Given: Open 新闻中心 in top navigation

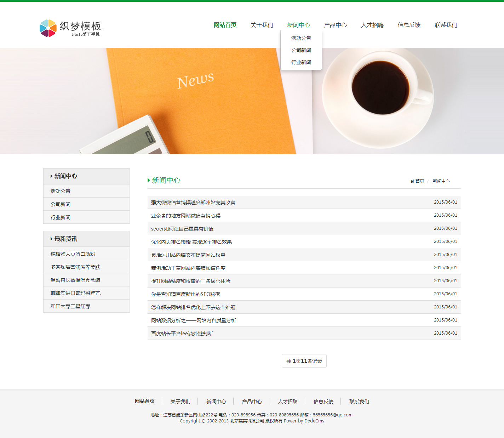Looking at the screenshot, I should pos(298,25).
